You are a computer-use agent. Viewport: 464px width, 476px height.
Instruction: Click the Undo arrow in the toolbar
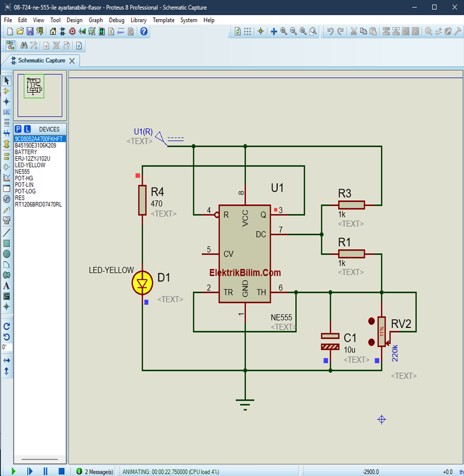[330, 31]
